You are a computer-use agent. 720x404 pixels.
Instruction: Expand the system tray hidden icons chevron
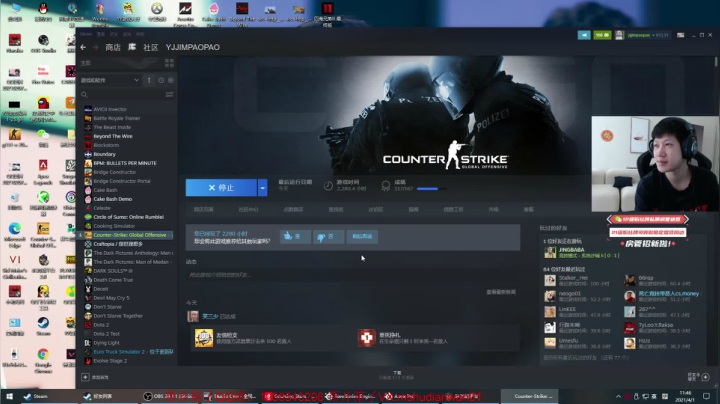click(618, 396)
